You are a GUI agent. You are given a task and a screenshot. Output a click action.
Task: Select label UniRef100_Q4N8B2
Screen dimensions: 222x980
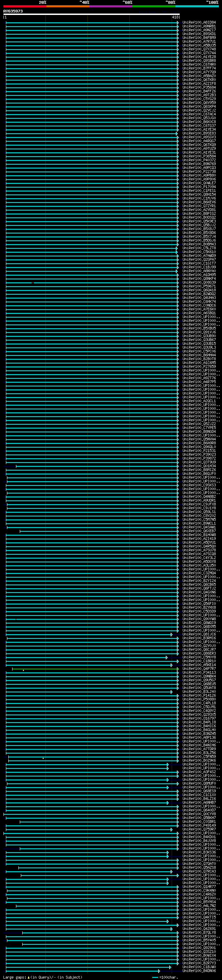[x=199, y=497]
